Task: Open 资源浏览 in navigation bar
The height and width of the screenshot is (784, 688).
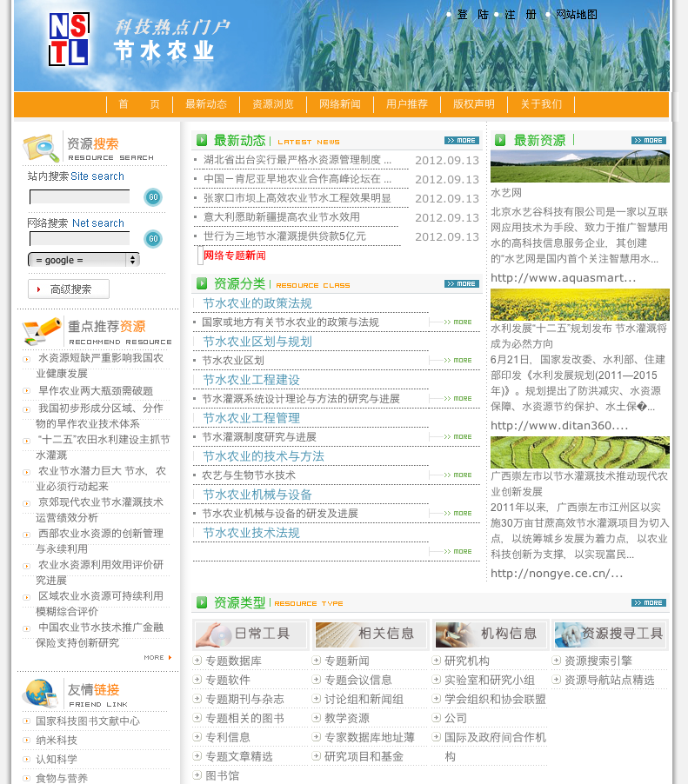Action: pyautogui.click(x=273, y=104)
